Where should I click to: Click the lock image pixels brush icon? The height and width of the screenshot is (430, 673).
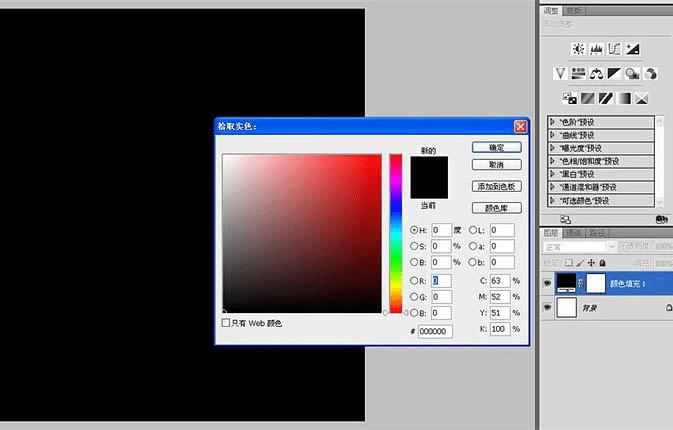[x=580, y=263]
